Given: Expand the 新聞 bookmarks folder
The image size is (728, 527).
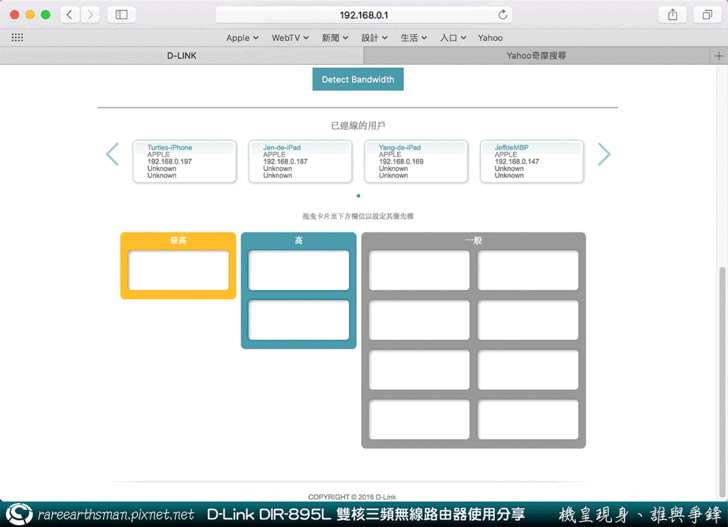Looking at the screenshot, I should pos(335,38).
